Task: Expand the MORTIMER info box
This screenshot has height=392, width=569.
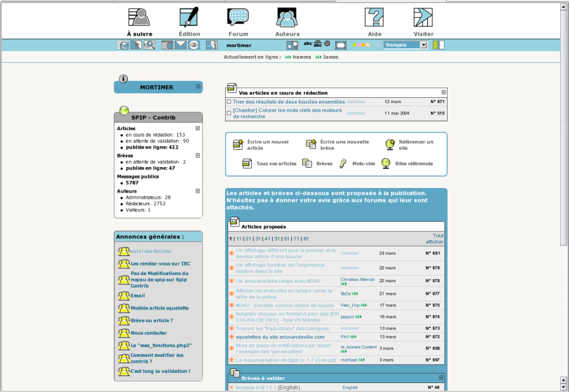Action: pos(198,87)
